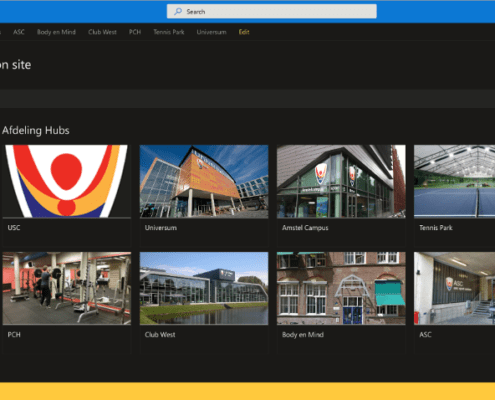The image size is (495, 400).
Task: Open PCH in navigation bar
Action: coord(135,32)
